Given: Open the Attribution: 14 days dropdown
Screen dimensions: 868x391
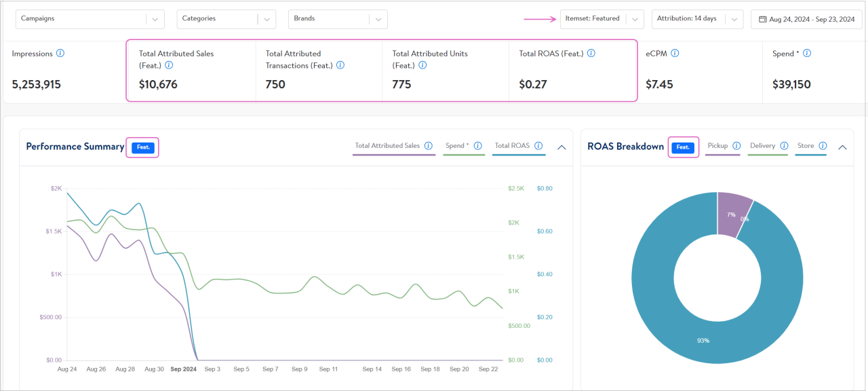Looking at the screenshot, I should pyautogui.click(x=697, y=19).
